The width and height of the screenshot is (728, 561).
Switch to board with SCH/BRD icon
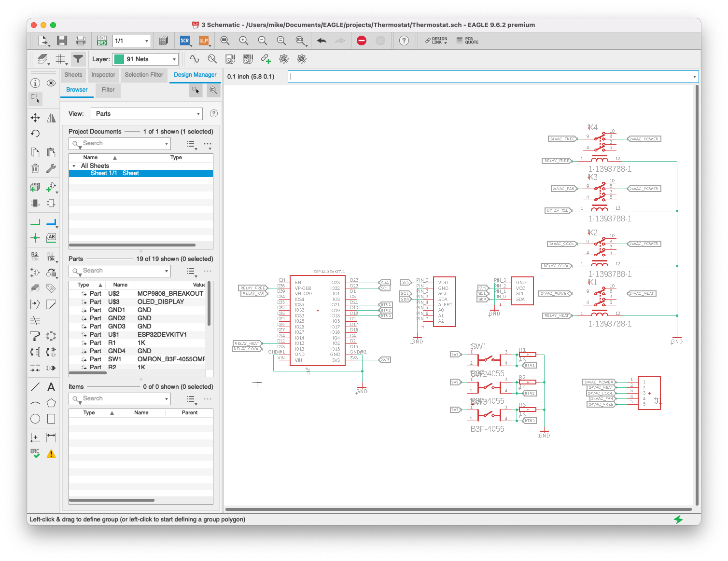(x=102, y=41)
